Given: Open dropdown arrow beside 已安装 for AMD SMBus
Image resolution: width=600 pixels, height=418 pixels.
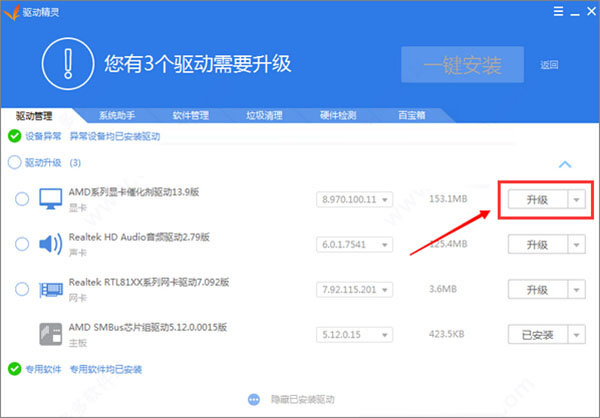Looking at the screenshot, I should point(576,334).
